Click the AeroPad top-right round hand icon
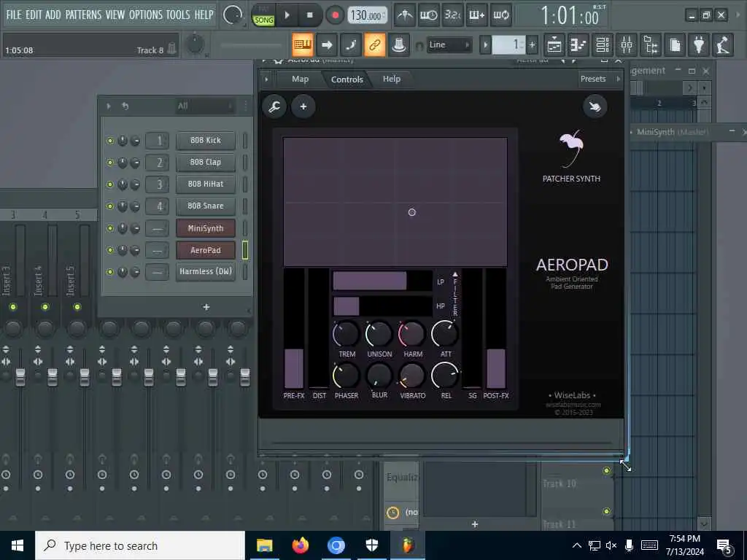The width and height of the screenshot is (747, 560). pos(595,106)
